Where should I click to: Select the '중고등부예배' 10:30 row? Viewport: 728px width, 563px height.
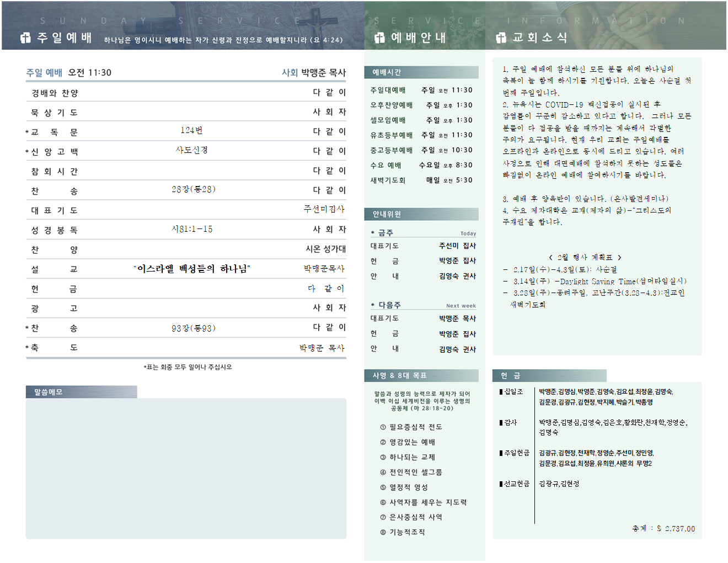point(421,150)
